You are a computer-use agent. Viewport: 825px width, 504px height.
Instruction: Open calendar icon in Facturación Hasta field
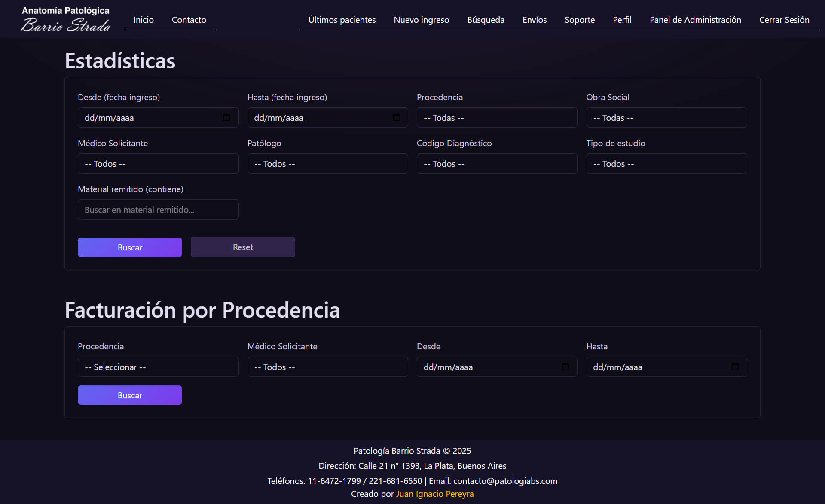(735, 367)
